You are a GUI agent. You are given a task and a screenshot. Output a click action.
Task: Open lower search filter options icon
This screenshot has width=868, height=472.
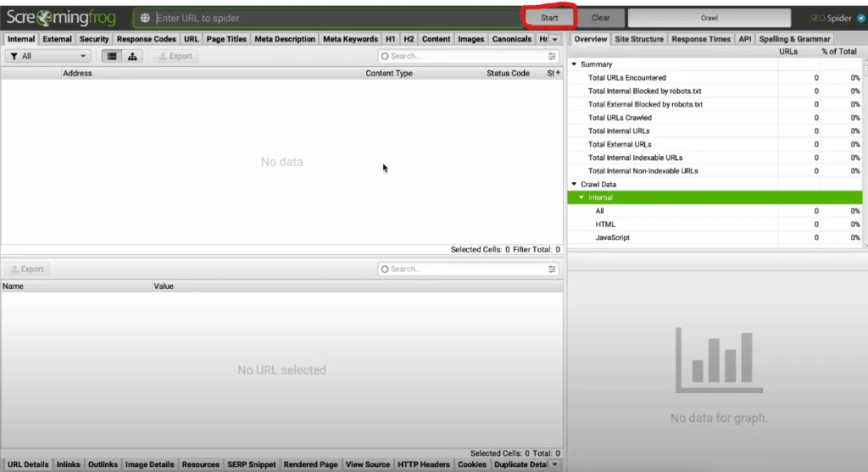552,269
